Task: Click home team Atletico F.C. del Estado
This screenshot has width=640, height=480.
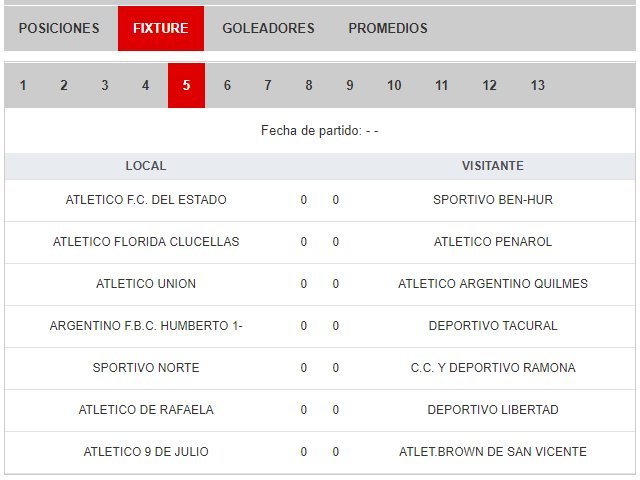Action: pos(146,200)
